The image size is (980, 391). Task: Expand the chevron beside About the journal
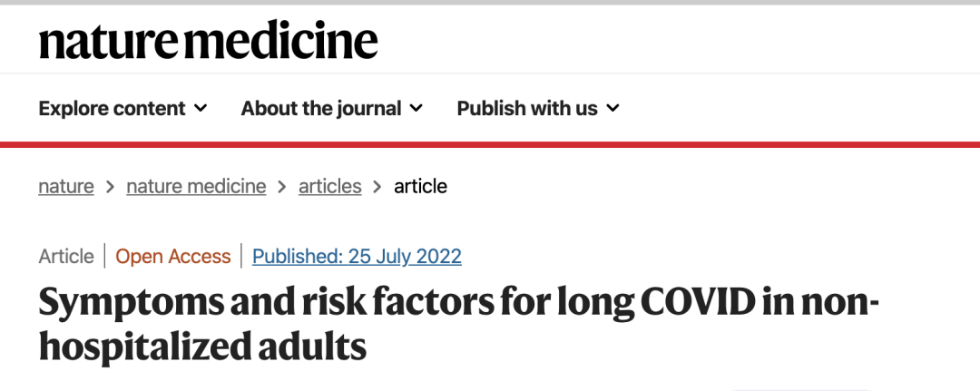pyautogui.click(x=416, y=109)
